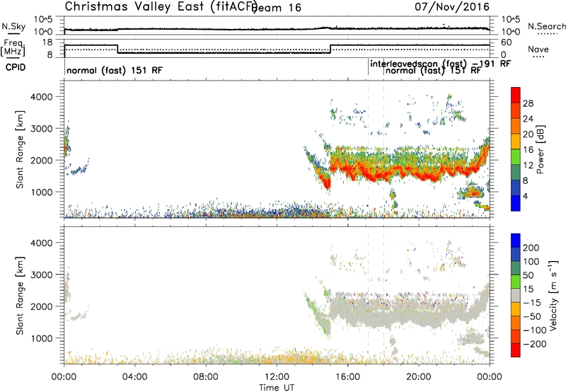The width and height of the screenshot is (566, 392).
Task: Click the 08:00 time tick label
Action: pyautogui.click(x=206, y=377)
